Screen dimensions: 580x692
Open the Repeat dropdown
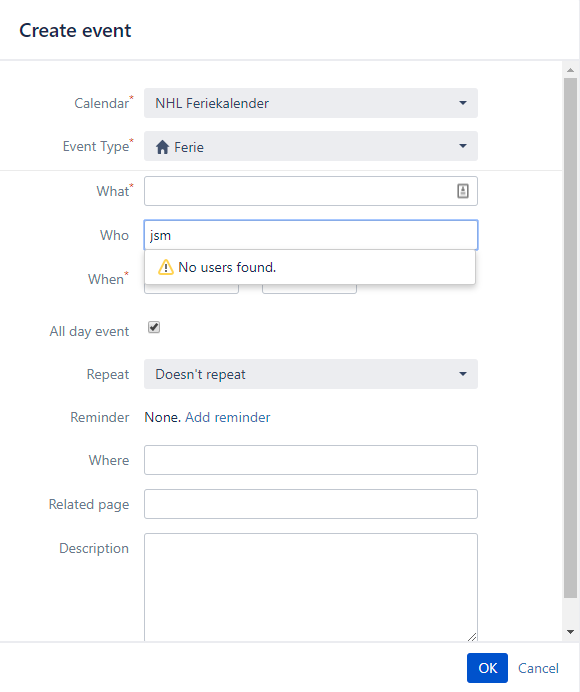(x=311, y=374)
